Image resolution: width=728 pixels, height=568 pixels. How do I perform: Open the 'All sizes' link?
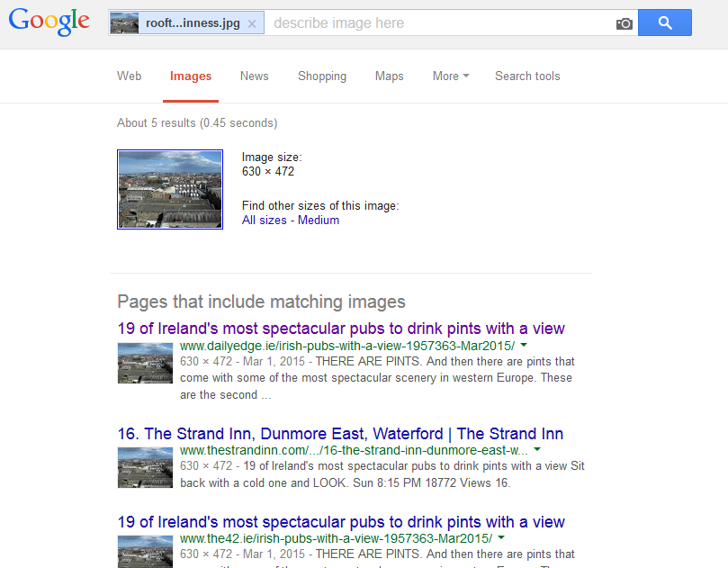[265, 221]
